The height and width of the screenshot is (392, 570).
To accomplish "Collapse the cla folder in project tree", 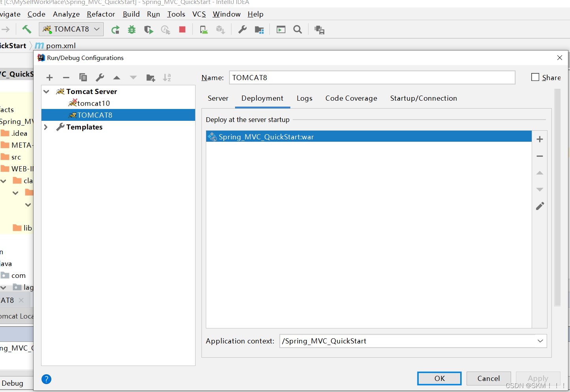I will [4, 181].
